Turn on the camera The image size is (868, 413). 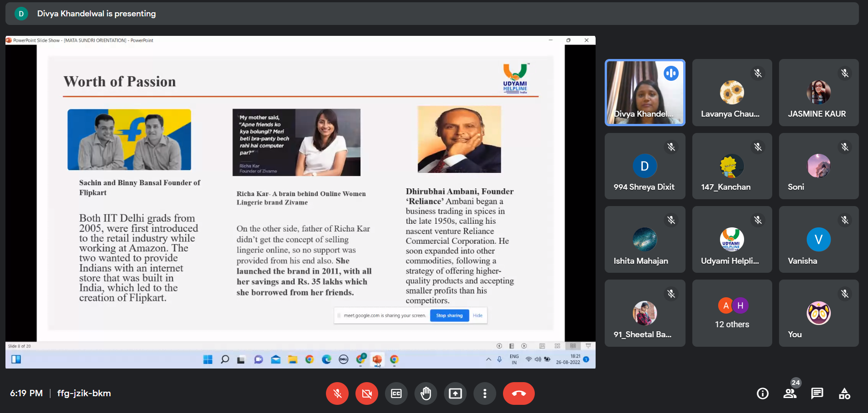[367, 393]
